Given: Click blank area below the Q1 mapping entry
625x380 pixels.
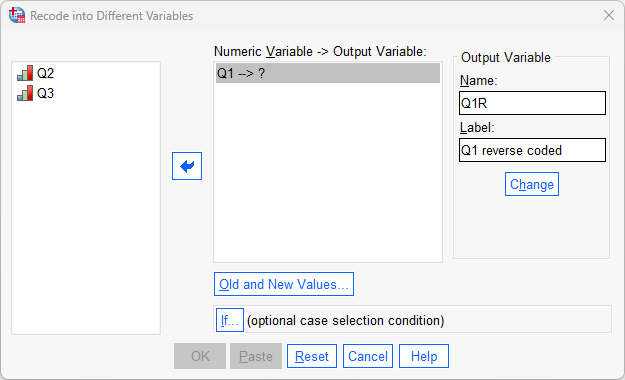Looking at the screenshot, I should pyautogui.click(x=328, y=171).
